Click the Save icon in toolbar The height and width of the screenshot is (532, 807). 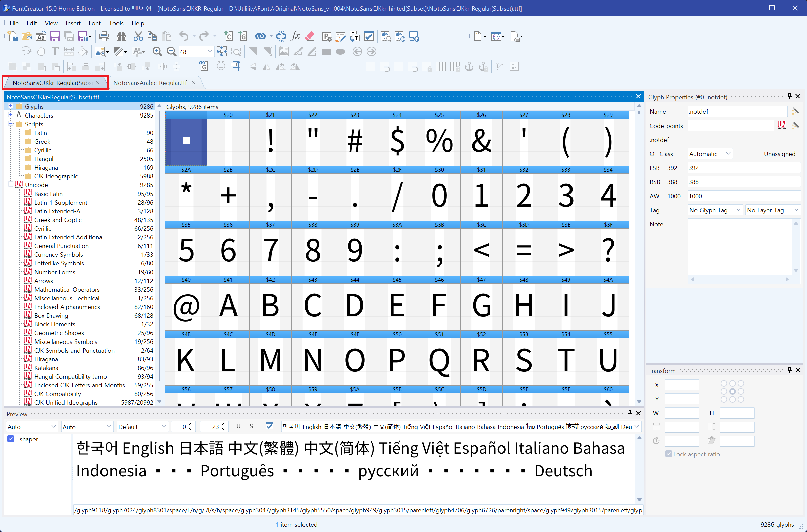[55, 36]
